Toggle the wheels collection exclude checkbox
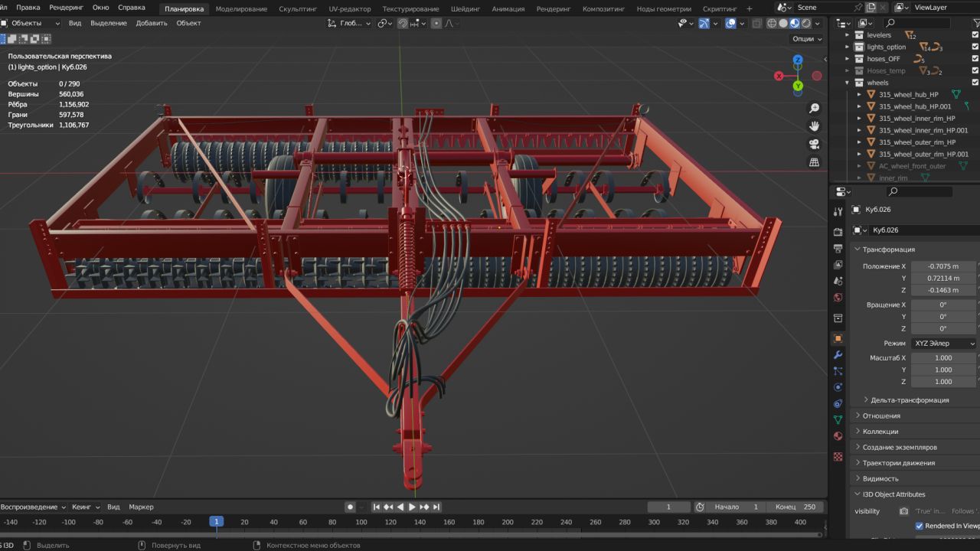 click(975, 83)
